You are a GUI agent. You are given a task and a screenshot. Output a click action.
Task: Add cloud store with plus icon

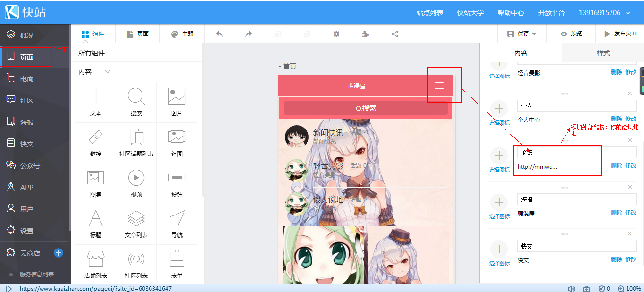click(x=59, y=253)
